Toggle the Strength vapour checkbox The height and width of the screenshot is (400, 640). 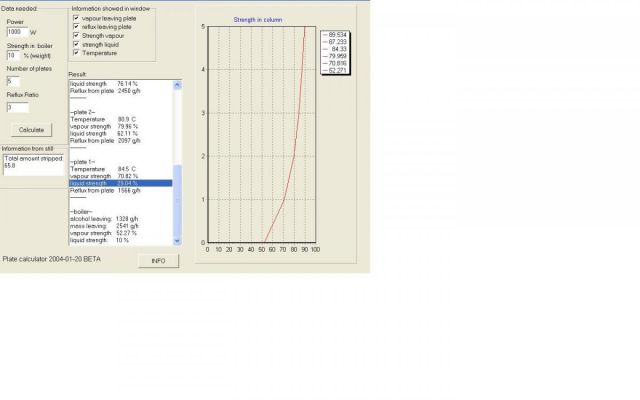[x=77, y=36]
